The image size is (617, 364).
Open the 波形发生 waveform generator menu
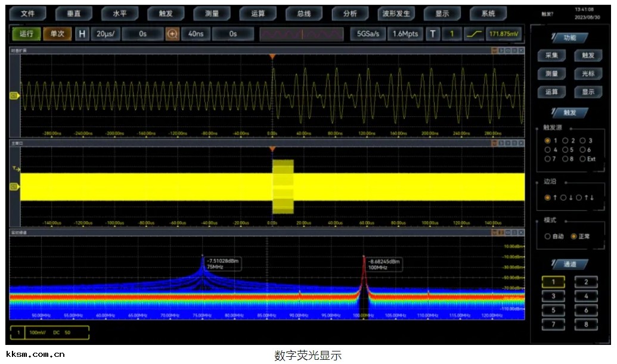(396, 14)
